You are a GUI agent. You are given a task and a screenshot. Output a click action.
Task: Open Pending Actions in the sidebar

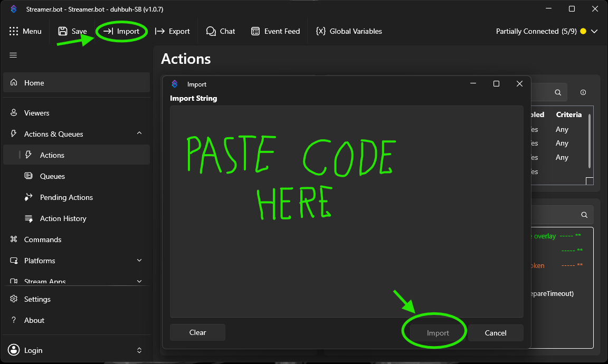[77, 197]
